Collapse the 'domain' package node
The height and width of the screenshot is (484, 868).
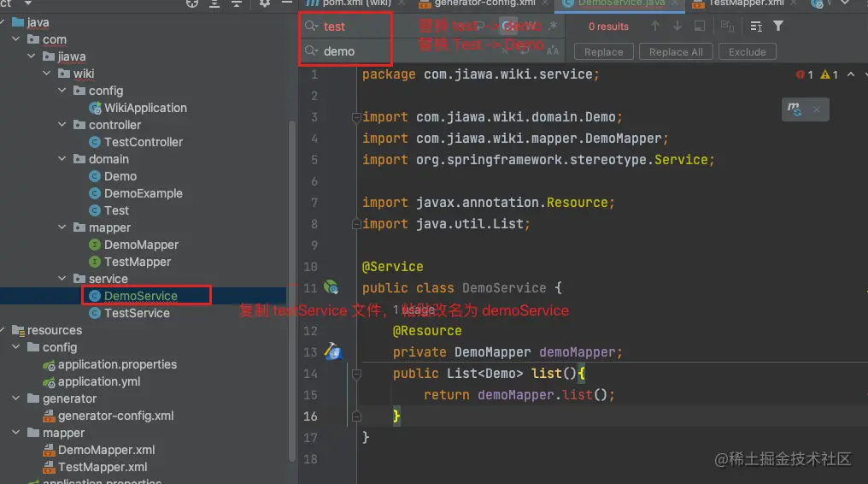point(62,159)
